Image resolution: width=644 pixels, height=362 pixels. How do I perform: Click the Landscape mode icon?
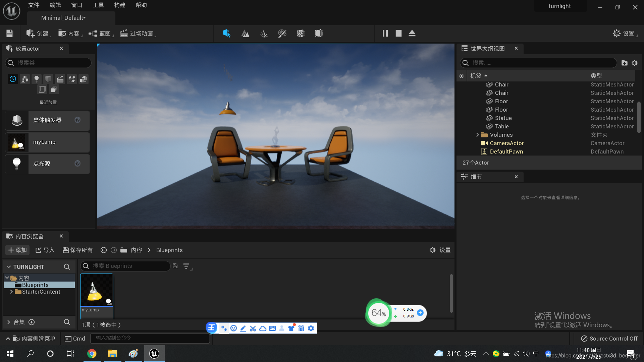[245, 34]
